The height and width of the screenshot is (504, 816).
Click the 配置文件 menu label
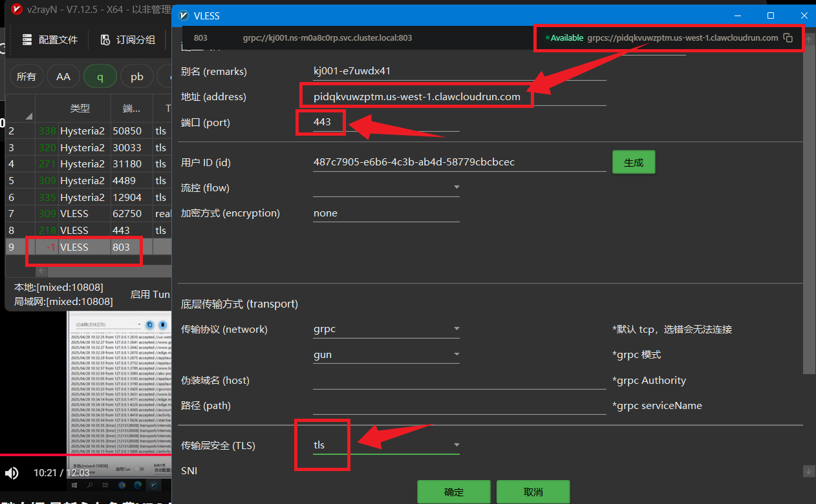pyautogui.click(x=58, y=39)
